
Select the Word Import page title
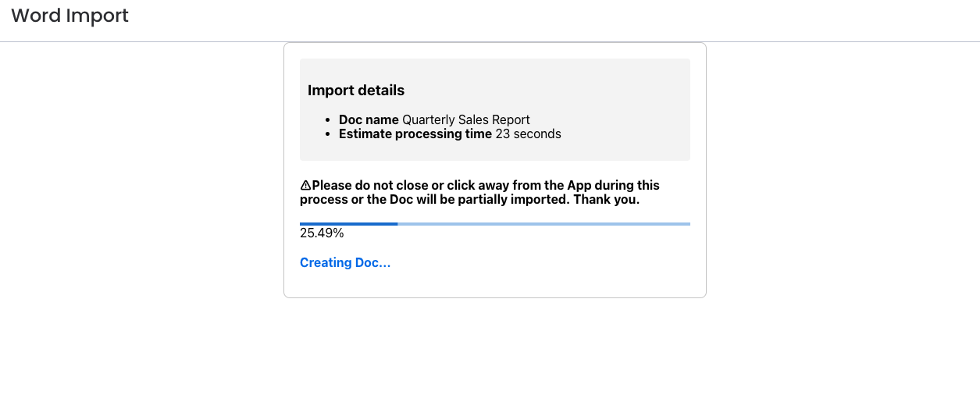[70, 16]
